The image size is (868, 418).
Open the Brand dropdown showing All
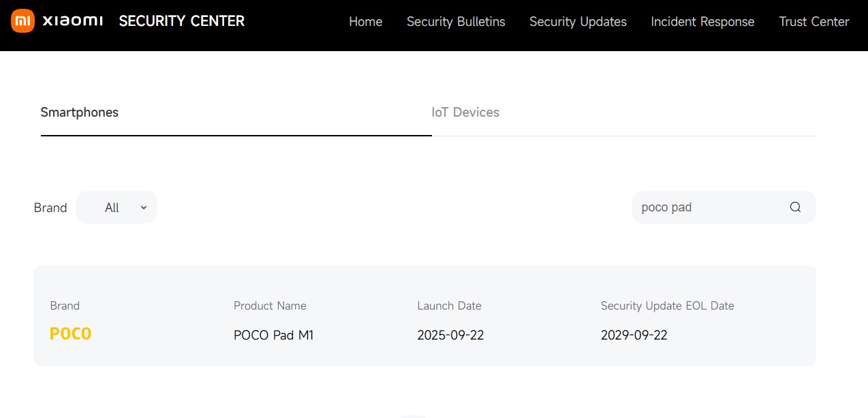pyautogui.click(x=117, y=207)
